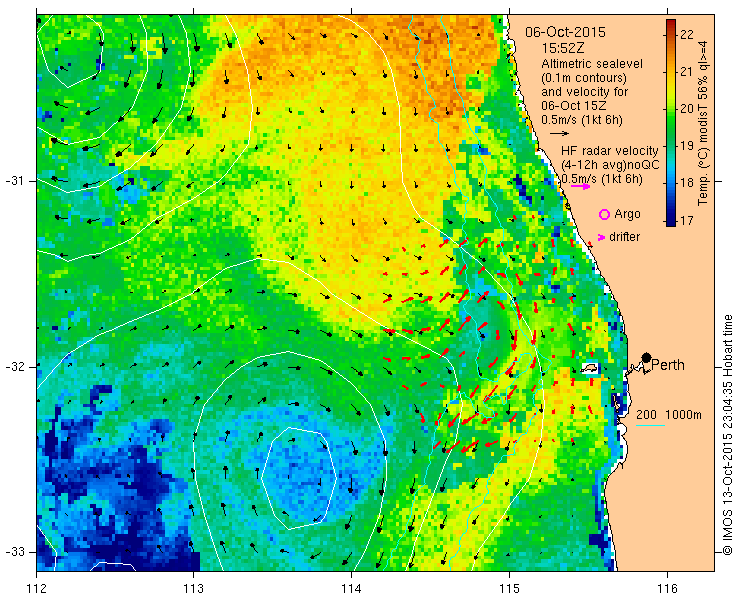
Task: Click the latitude axis label -33
Action: coord(15,552)
